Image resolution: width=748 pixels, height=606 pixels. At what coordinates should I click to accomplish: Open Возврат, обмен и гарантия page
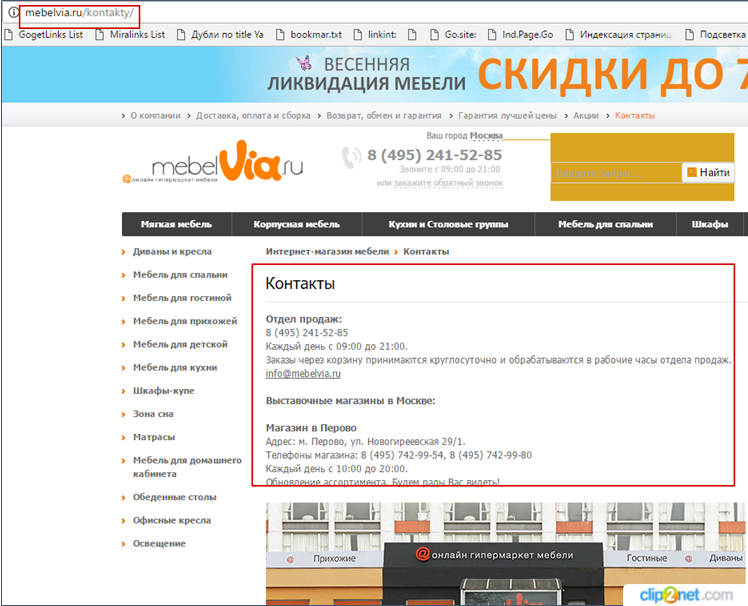pos(384,115)
